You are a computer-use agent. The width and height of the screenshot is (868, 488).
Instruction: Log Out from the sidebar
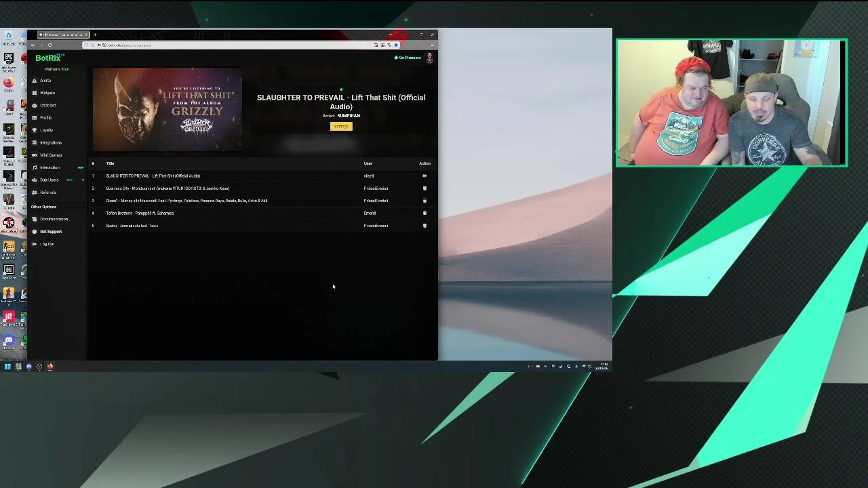(x=47, y=244)
